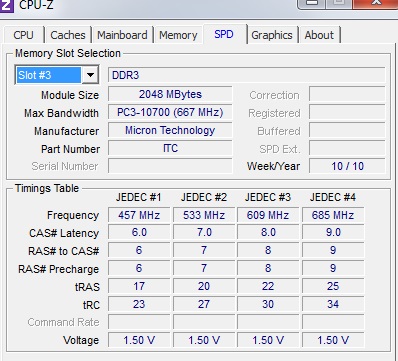This screenshot has width=398, height=361.
Task: Click the empty Registered field
Action: pos(347,112)
